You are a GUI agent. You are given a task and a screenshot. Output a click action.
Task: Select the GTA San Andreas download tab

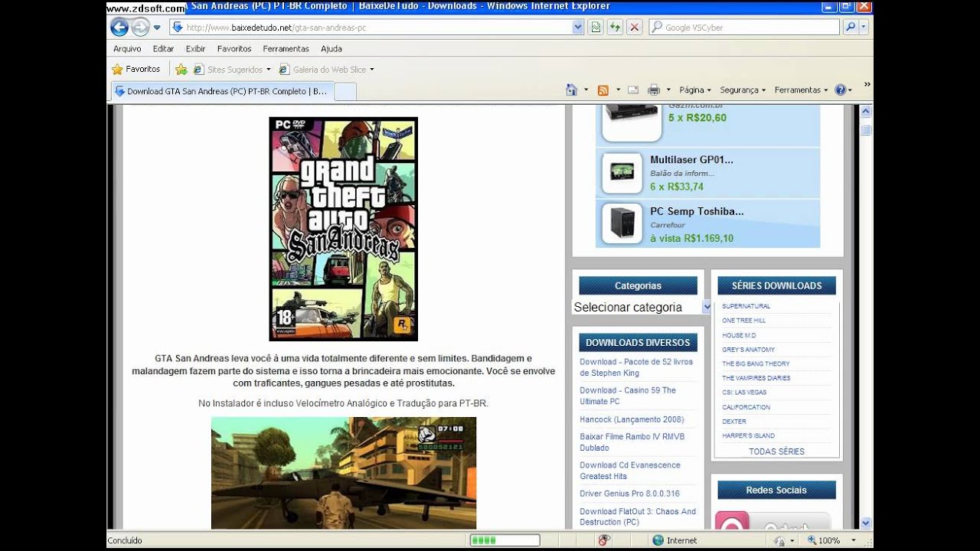tap(222, 91)
